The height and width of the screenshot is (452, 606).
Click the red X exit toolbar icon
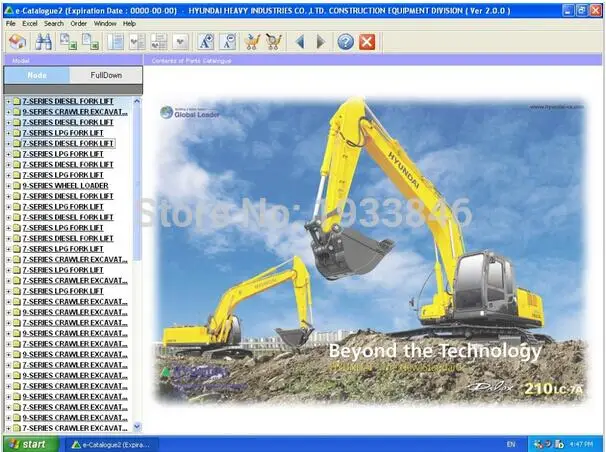pyautogui.click(x=367, y=42)
